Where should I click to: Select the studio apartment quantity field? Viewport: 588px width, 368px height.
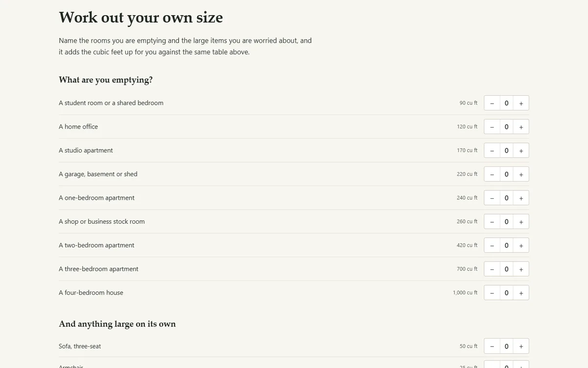click(507, 151)
